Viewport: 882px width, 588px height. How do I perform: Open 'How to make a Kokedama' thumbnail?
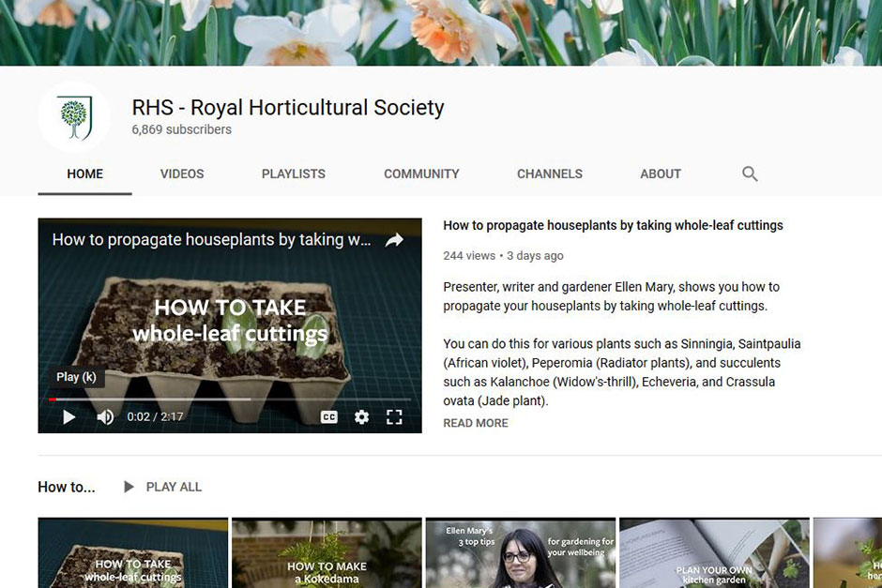pos(327,552)
